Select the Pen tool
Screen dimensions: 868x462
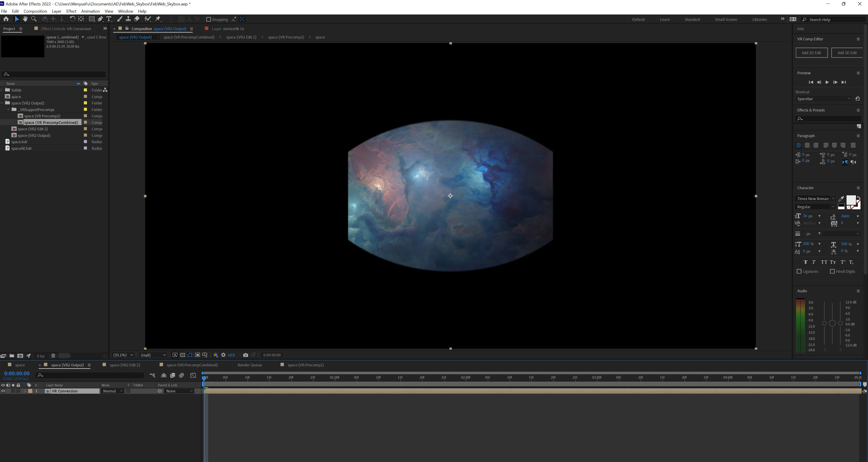click(x=101, y=19)
